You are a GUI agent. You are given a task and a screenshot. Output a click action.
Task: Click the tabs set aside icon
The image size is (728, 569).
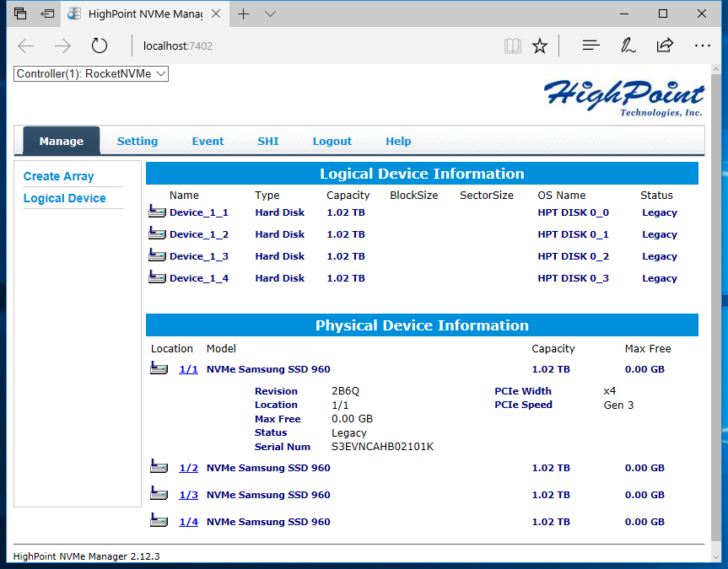pos(20,13)
